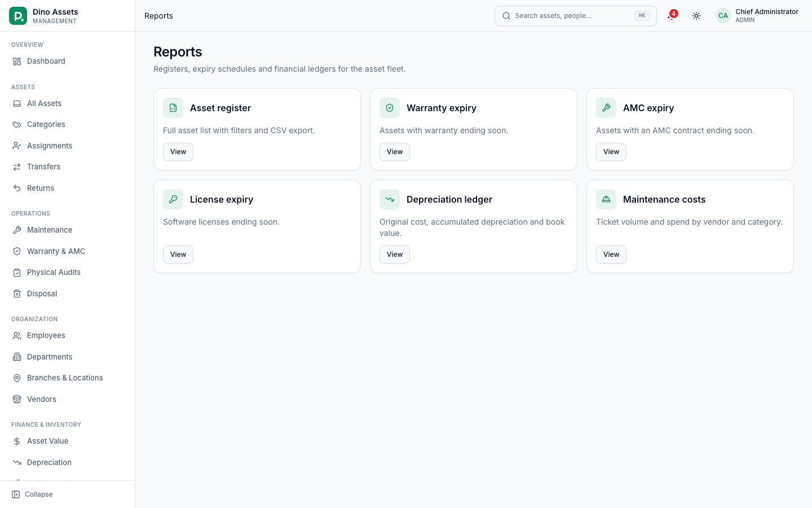This screenshot has height=508, width=812.
Task: Go to Categories in the sidebar
Action: pyautogui.click(x=68, y=125)
